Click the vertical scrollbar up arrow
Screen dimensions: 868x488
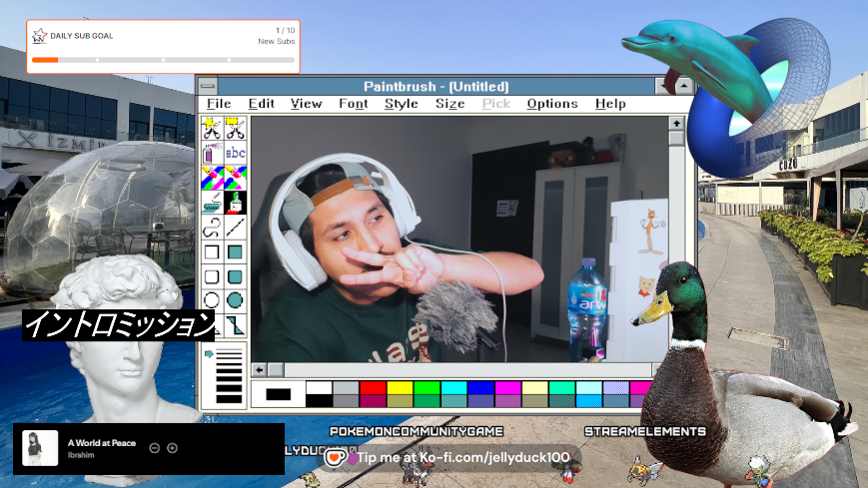676,124
